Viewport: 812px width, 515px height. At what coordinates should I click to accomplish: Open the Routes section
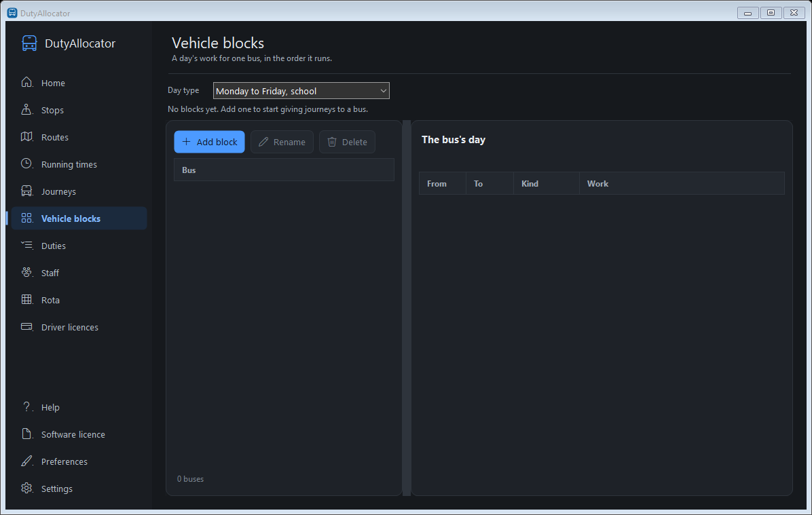[79, 137]
